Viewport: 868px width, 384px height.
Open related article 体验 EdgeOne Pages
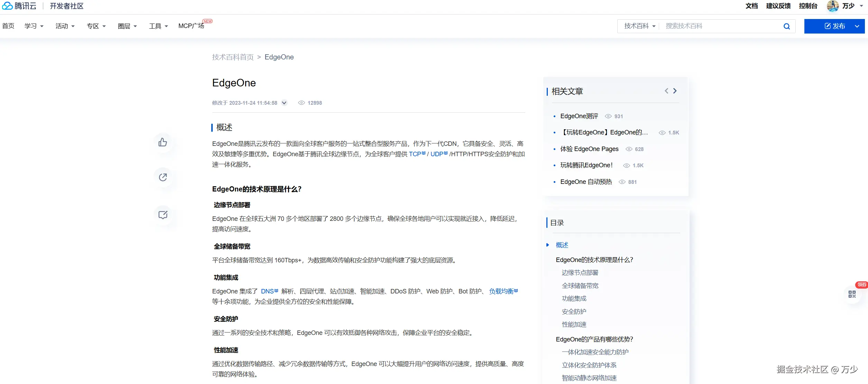click(589, 149)
